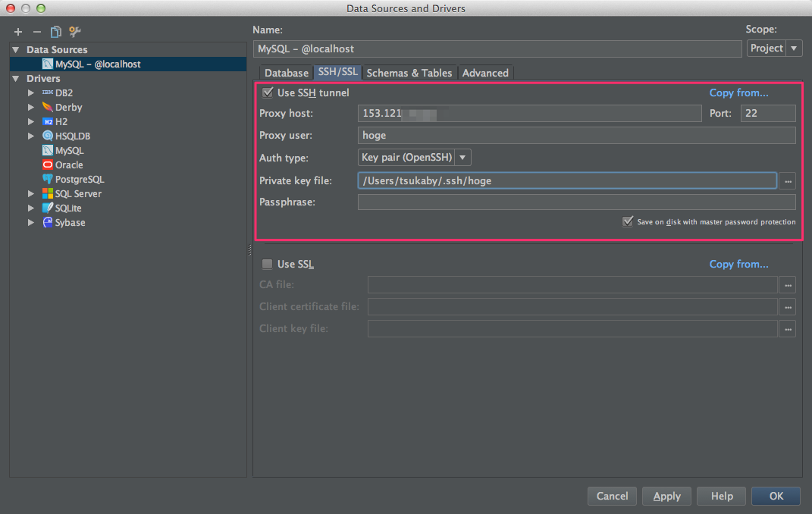This screenshot has height=514, width=812.
Task: Select the MySQL driver entry
Action: [x=69, y=150]
